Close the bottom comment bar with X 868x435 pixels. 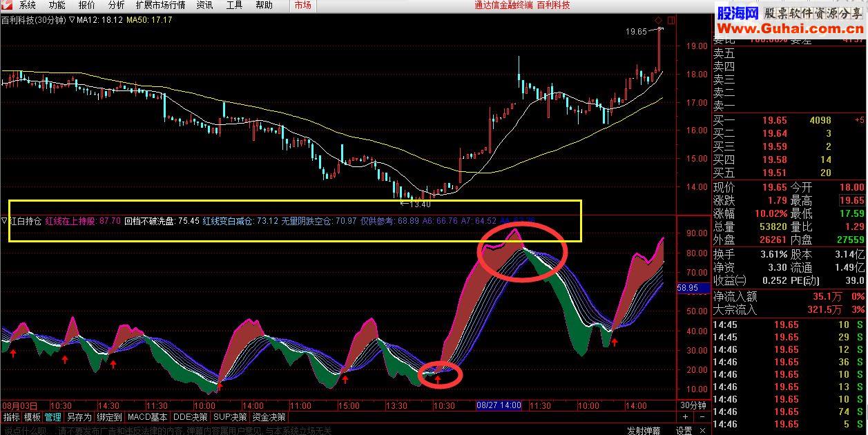702,430
